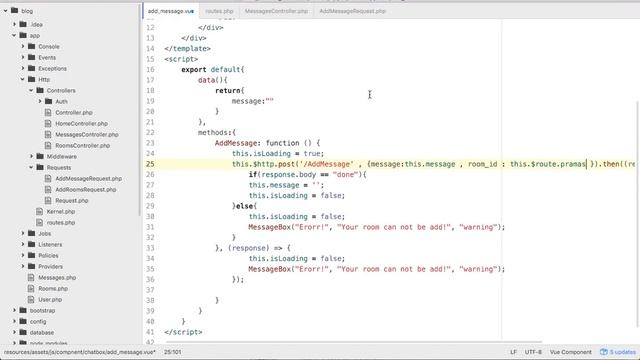Click Messages.php file icon
Viewport: 640px width, 360px height.
[31, 278]
